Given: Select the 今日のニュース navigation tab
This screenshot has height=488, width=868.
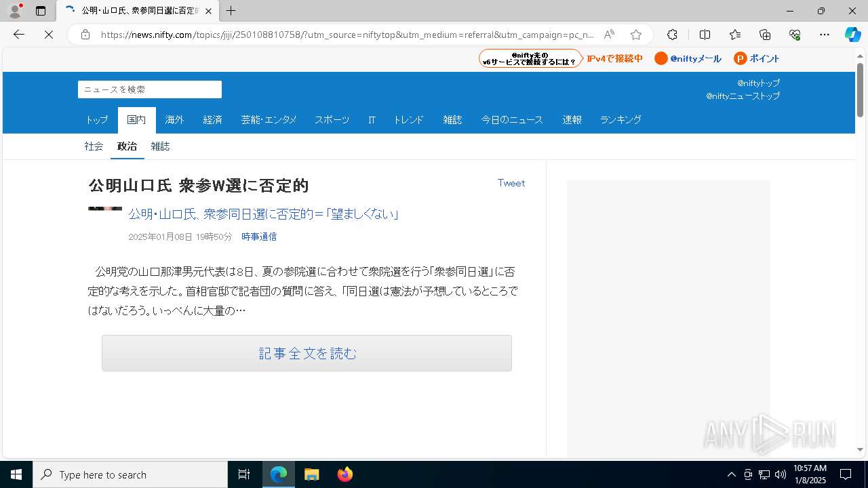Looking at the screenshot, I should (x=512, y=120).
